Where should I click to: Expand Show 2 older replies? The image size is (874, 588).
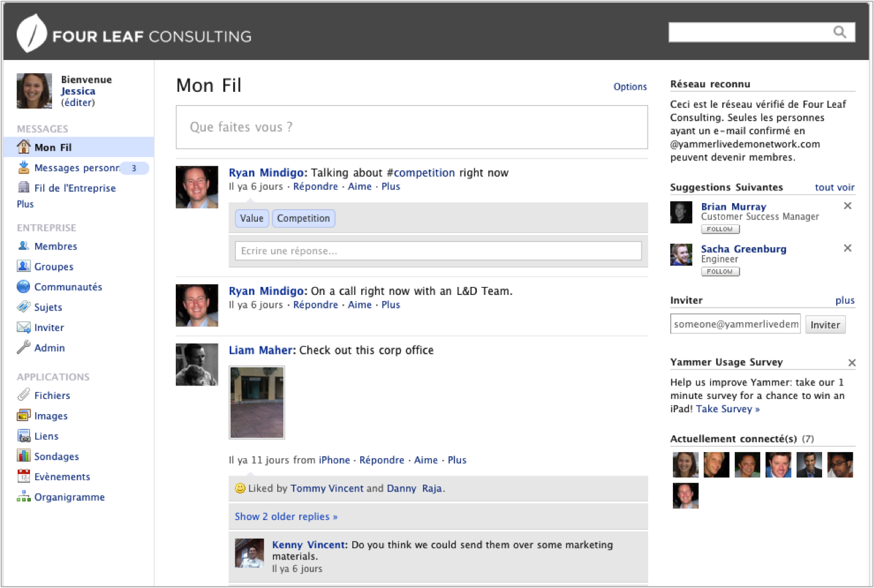286,516
